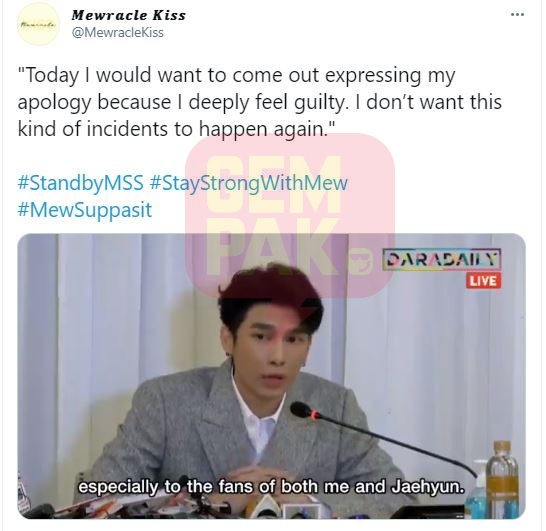
Task: Open the Mewracle Kiss profile avatar
Action: 38,25
